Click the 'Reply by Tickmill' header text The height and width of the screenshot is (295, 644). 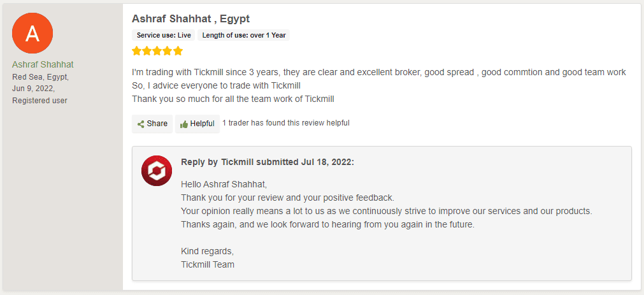pos(268,162)
